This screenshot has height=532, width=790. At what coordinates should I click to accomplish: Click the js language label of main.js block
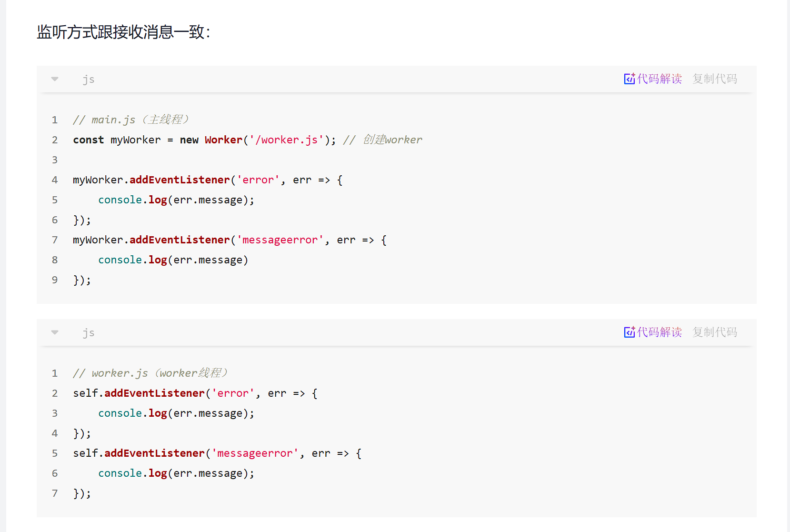pyautogui.click(x=89, y=80)
